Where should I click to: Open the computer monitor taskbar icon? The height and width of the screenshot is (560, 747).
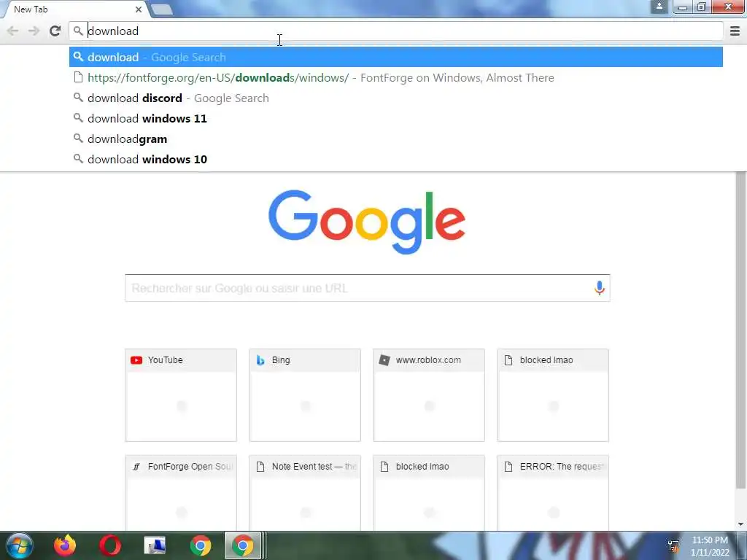click(155, 545)
